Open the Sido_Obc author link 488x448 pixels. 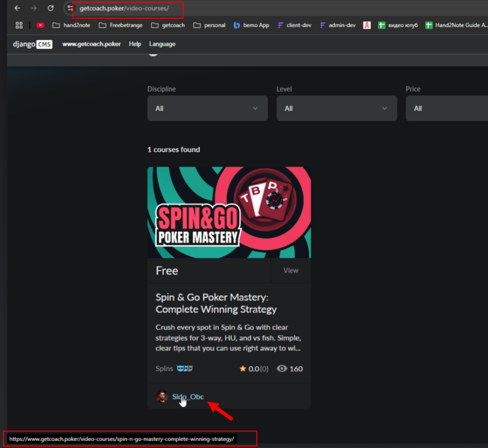pyautogui.click(x=188, y=396)
